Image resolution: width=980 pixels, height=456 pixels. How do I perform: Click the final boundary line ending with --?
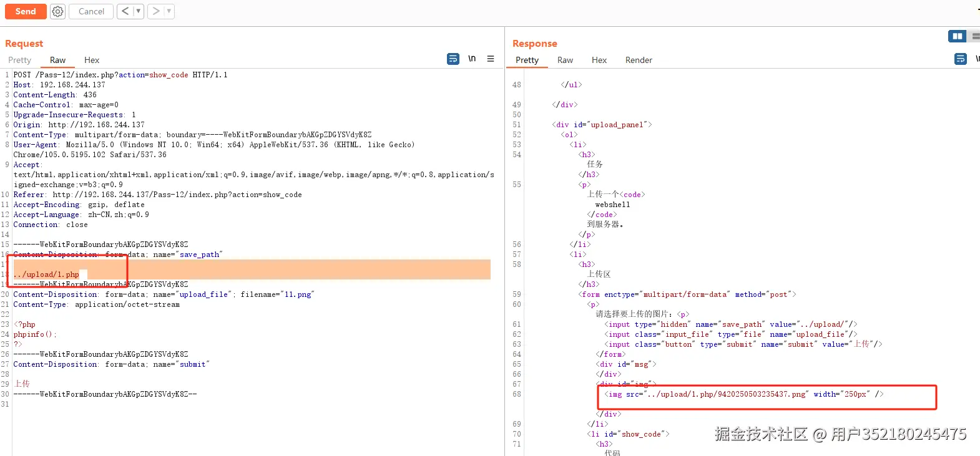[x=105, y=394]
